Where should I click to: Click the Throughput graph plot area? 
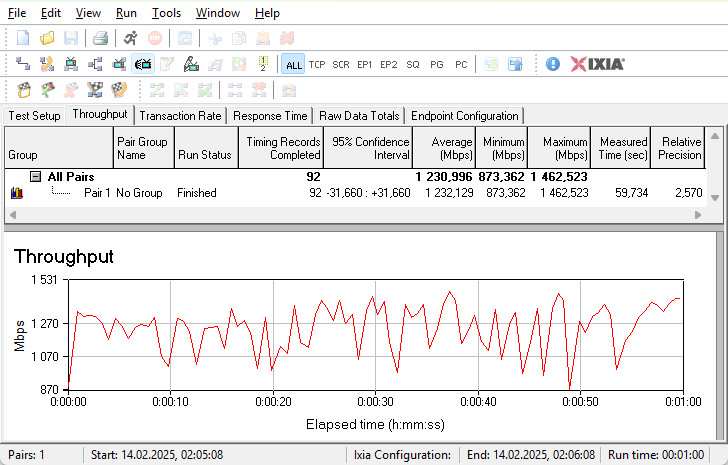click(376, 335)
